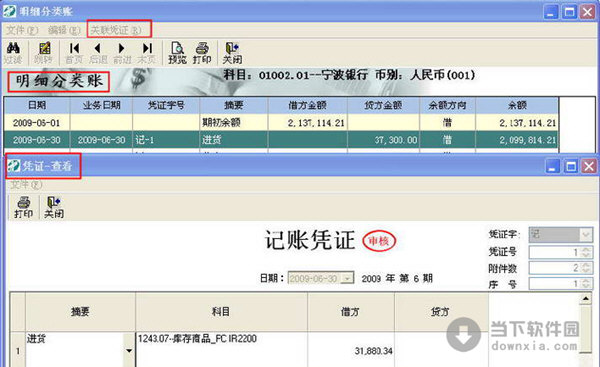Click the 凭证字号 column header
Viewport: 600px width, 367px height.
[166, 105]
